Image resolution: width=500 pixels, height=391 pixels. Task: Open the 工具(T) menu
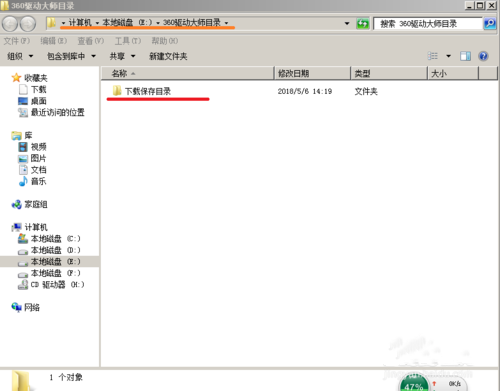point(128,41)
